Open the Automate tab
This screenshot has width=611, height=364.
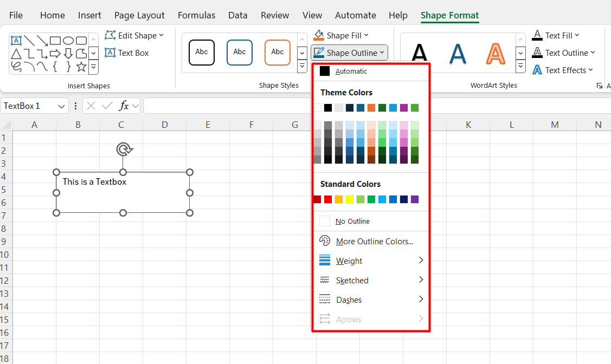click(x=356, y=15)
